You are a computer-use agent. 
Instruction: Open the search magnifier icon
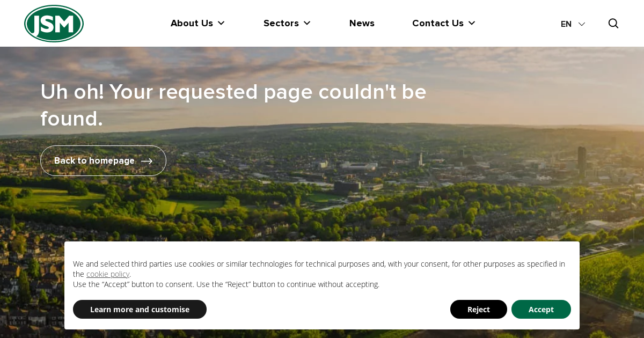point(613,24)
